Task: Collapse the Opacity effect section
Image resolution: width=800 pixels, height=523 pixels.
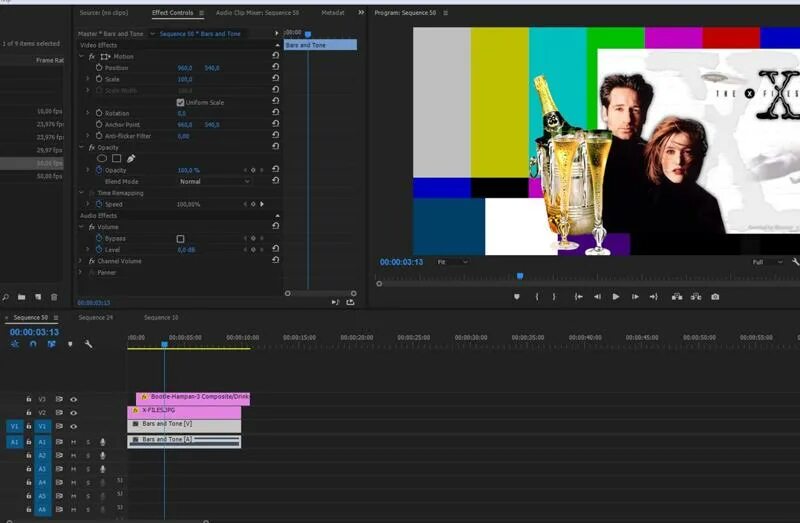Action: pyautogui.click(x=81, y=147)
